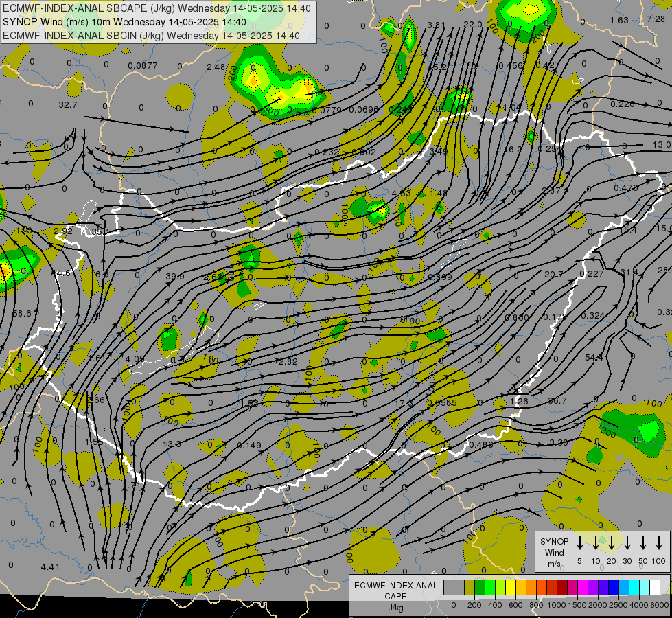
Task: Click the '32.7' value on the map
Action: pyautogui.click(x=68, y=104)
